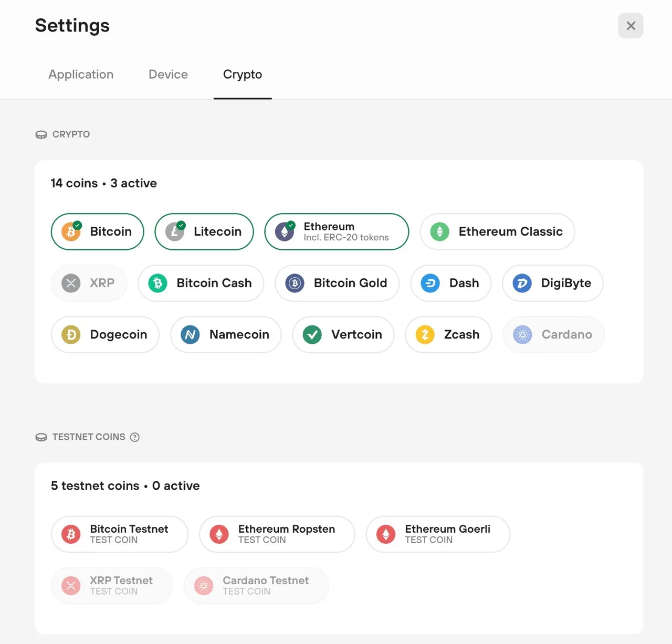Toggle the greyed-out Cardano coin
This screenshot has width=672, height=644.
coord(553,334)
